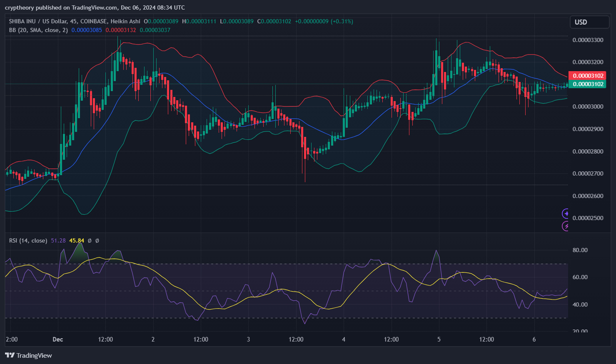This screenshot has height=364, width=616.
Task: Click the yellow RSI average value 45.84
Action: pos(77,240)
